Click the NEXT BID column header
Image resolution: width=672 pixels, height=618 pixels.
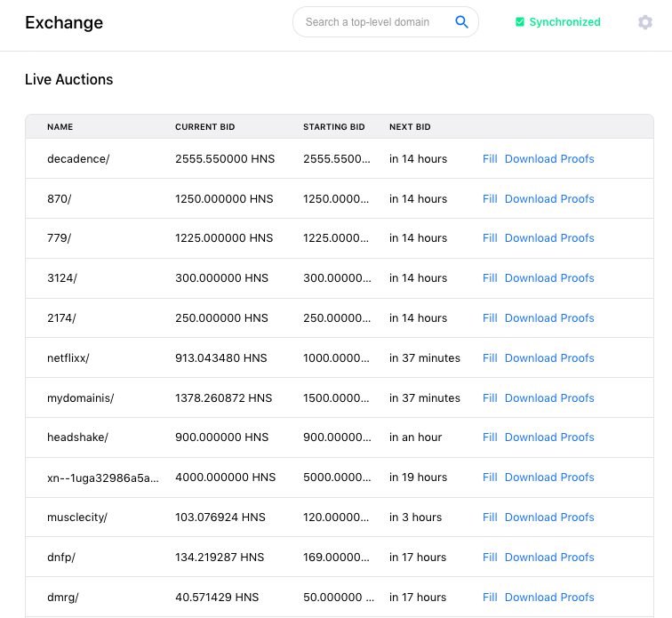(x=410, y=127)
